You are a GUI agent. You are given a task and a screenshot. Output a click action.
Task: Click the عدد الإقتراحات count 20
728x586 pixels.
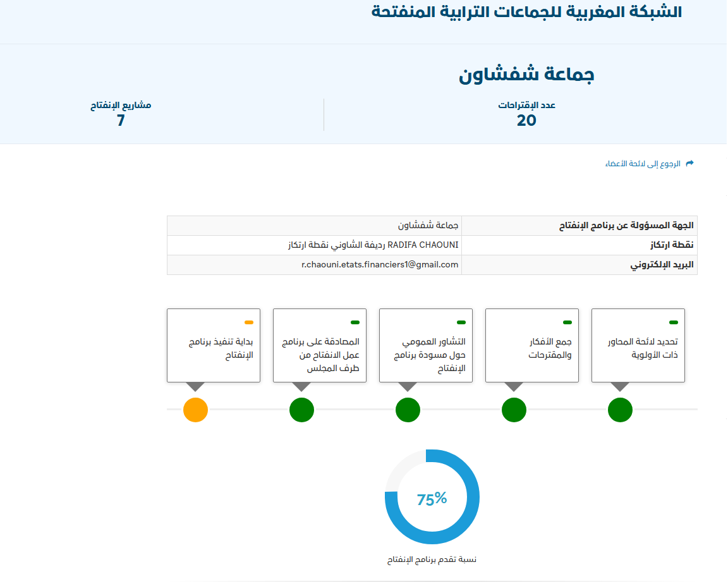click(x=526, y=121)
